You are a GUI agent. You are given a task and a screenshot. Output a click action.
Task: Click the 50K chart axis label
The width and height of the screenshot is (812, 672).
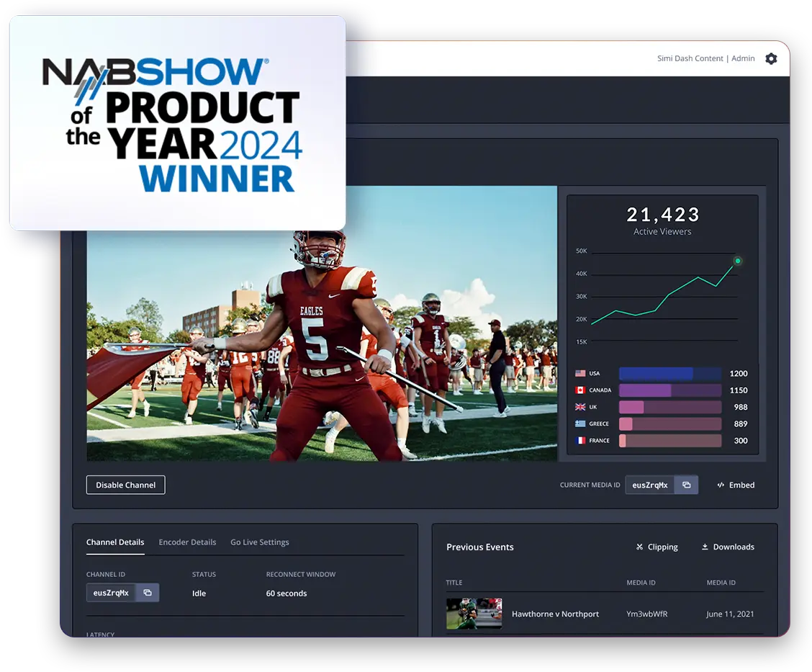pos(582,251)
